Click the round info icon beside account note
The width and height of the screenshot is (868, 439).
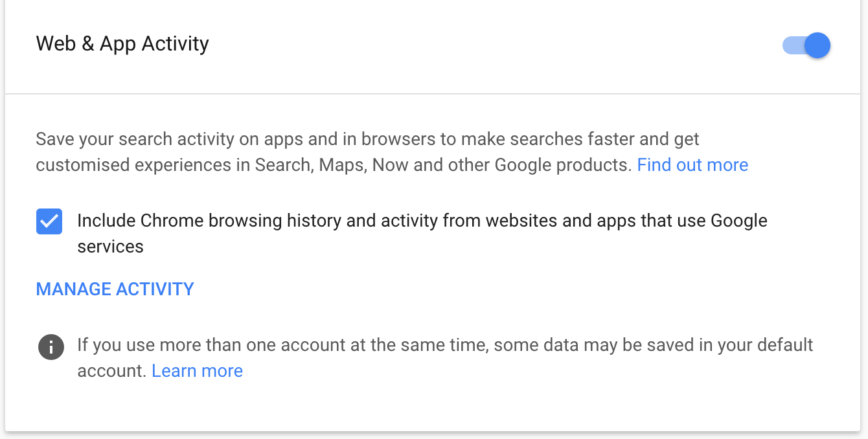pos(51,346)
